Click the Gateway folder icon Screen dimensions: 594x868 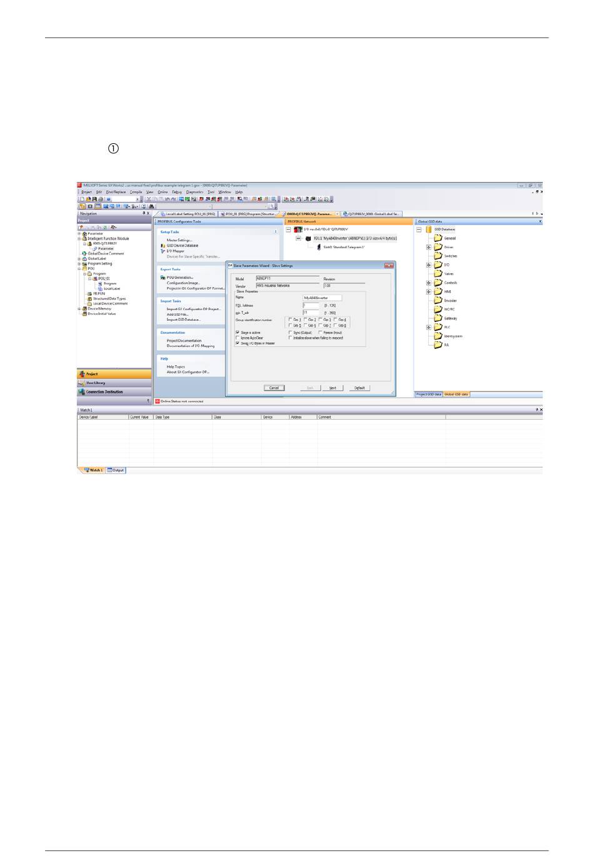438,318
